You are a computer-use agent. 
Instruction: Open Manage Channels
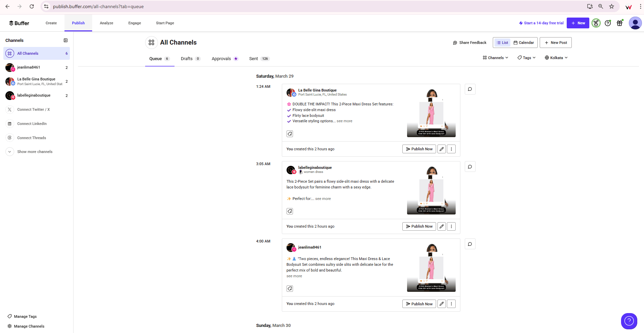point(26,326)
